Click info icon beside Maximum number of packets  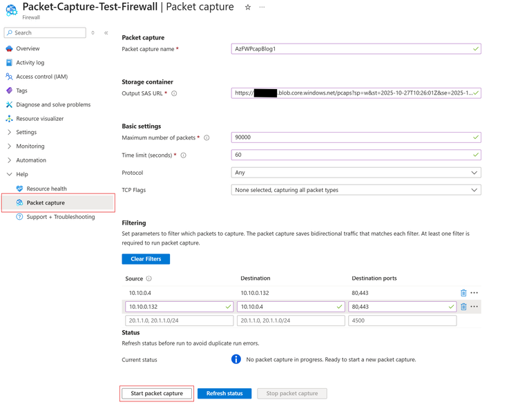207,137
